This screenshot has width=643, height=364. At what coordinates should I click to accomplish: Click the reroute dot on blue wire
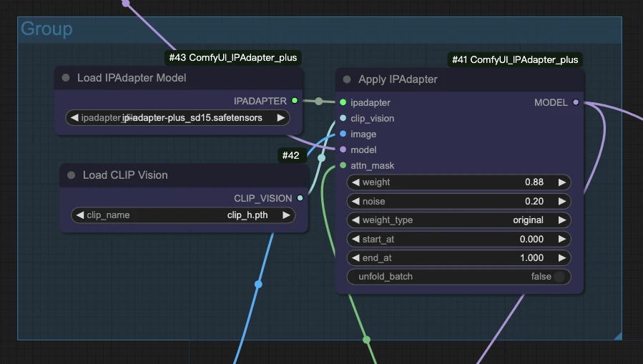(258, 284)
